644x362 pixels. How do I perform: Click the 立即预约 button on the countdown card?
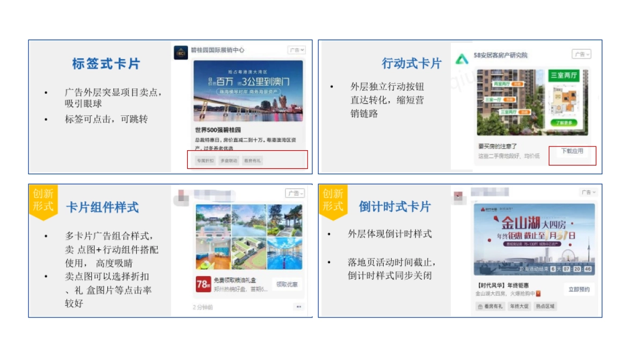pos(578,289)
